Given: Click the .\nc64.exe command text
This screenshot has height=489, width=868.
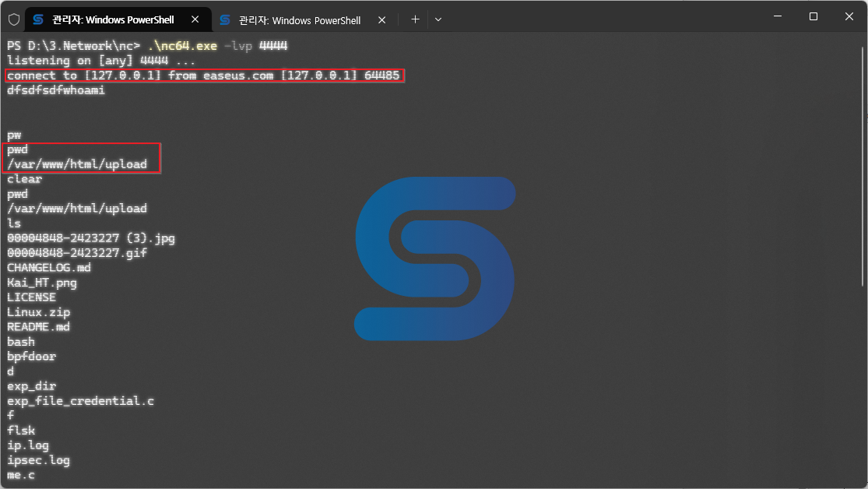Looking at the screenshot, I should point(183,46).
